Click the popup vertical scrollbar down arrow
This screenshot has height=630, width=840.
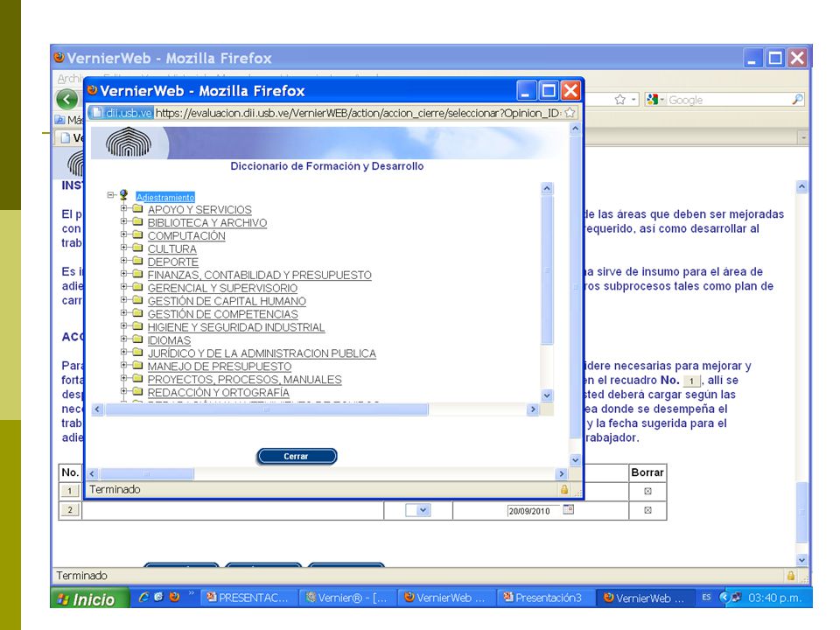(x=575, y=459)
